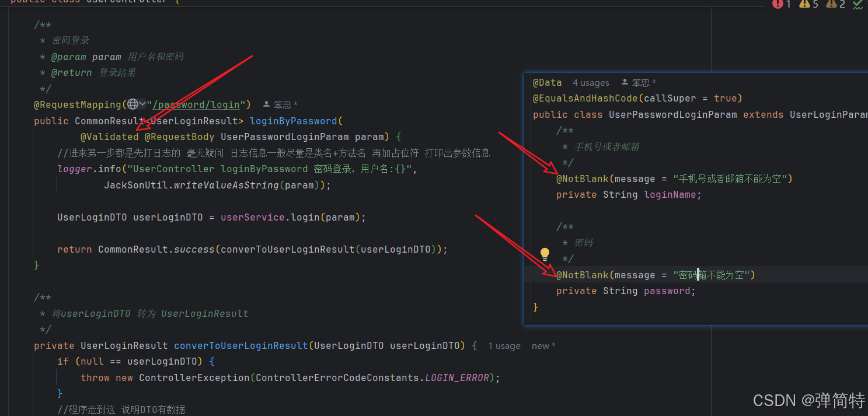This screenshot has width=868, height=416.
Task: Click the @NotBlank annotation above the password field
Action: [583, 275]
